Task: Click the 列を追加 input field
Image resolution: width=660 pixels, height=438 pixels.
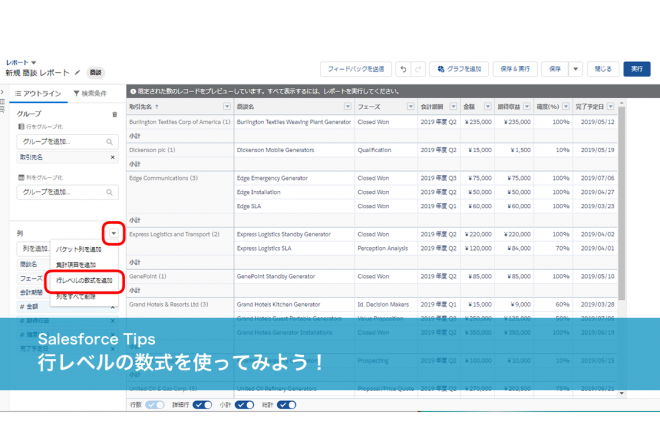Action: point(34,249)
